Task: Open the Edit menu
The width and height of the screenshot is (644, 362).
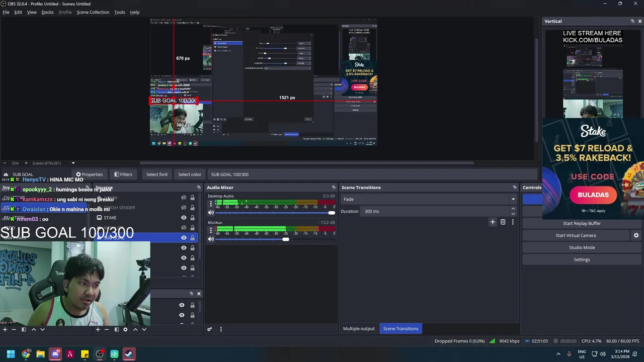Action: click(18, 12)
